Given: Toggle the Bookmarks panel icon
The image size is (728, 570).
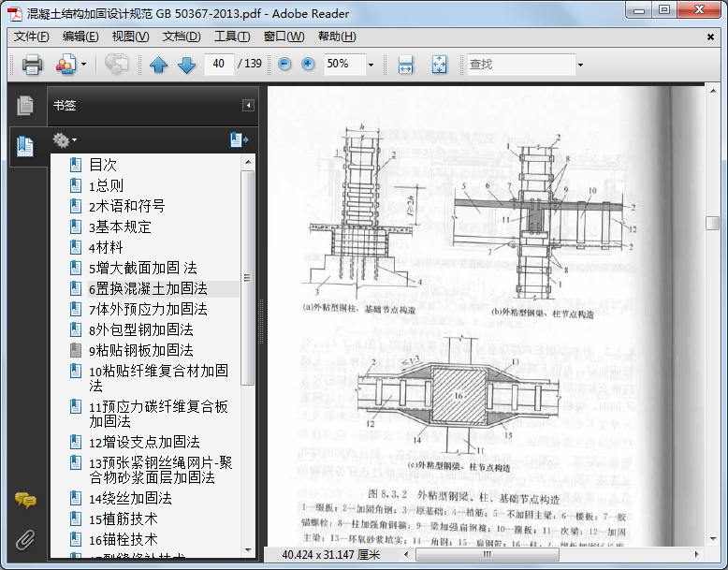Looking at the screenshot, I should [x=25, y=147].
